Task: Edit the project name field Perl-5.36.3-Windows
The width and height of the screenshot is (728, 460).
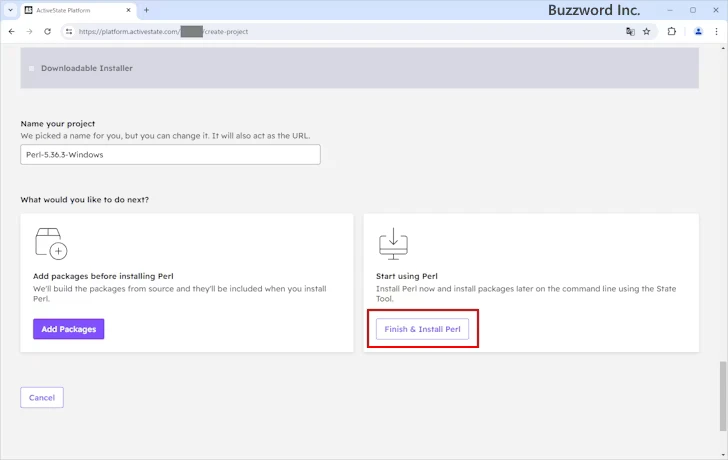Action: pos(170,155)
